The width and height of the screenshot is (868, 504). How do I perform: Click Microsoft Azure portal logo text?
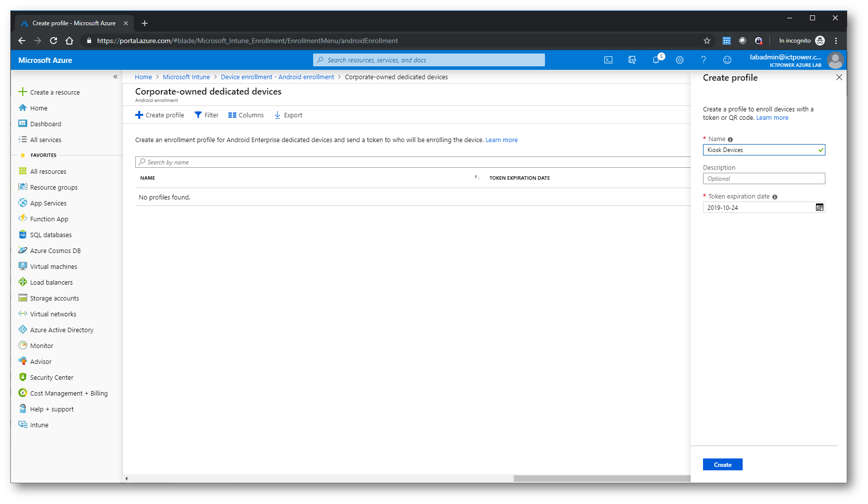[45, 60]
